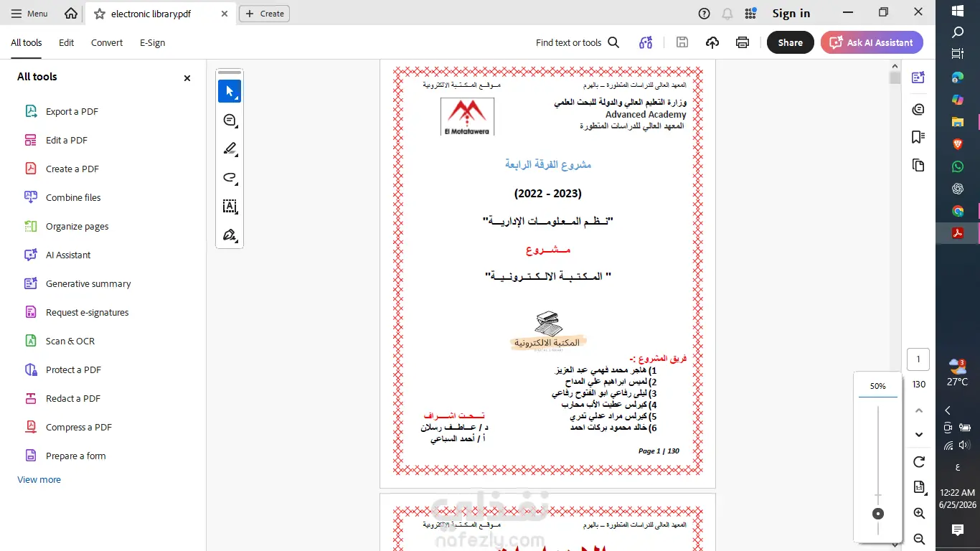Open the Windows Start menu

pos(958,11)
